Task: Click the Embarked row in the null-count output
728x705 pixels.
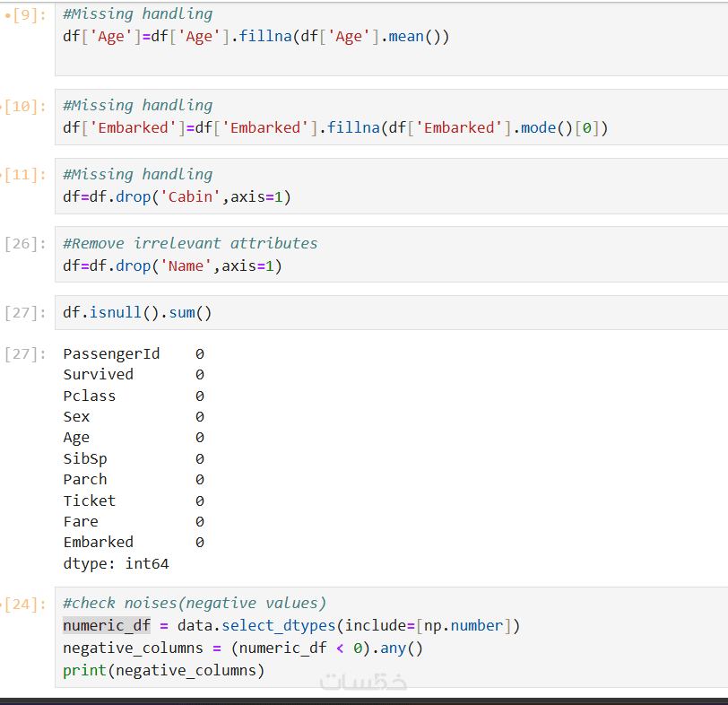Action: 99,543
